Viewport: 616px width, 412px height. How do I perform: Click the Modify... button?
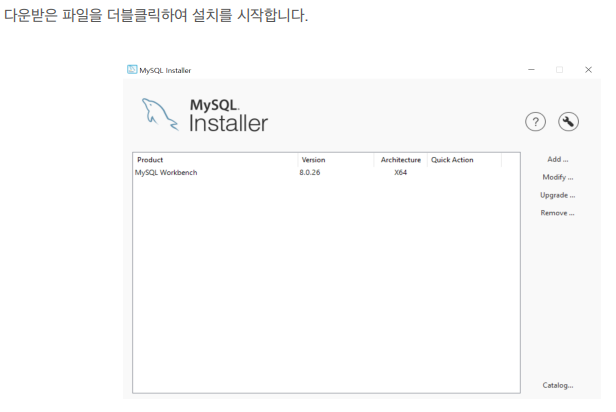coord(557,177)
